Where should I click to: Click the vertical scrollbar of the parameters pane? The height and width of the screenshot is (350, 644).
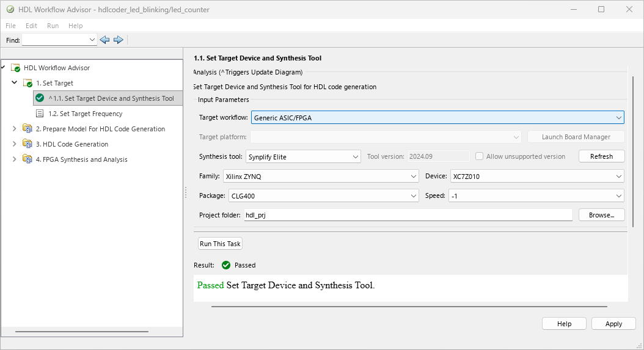(x=633, y=151)
